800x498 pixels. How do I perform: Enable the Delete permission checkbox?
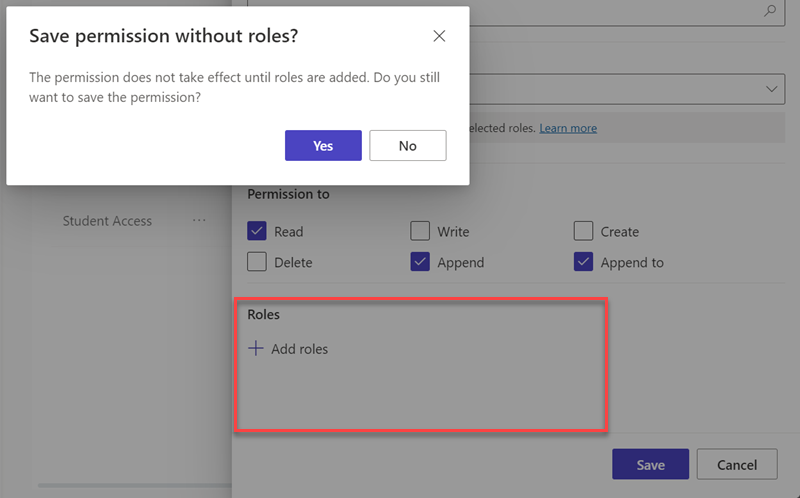tap(257, 262)
